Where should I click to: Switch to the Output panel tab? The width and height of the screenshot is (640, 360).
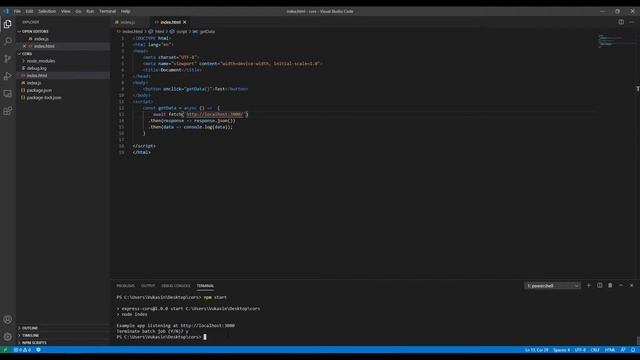pos(148,286)
